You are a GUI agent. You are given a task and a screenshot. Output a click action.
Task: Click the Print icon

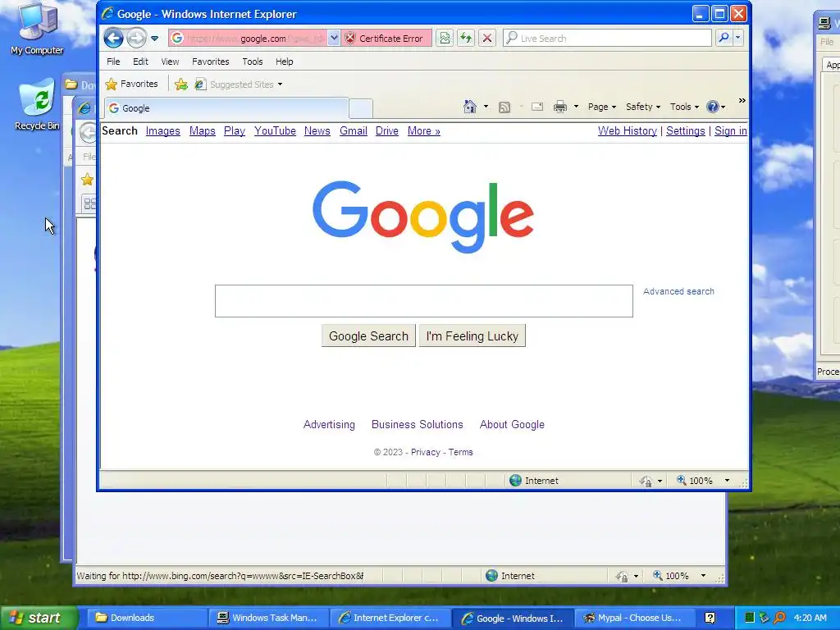559,107
